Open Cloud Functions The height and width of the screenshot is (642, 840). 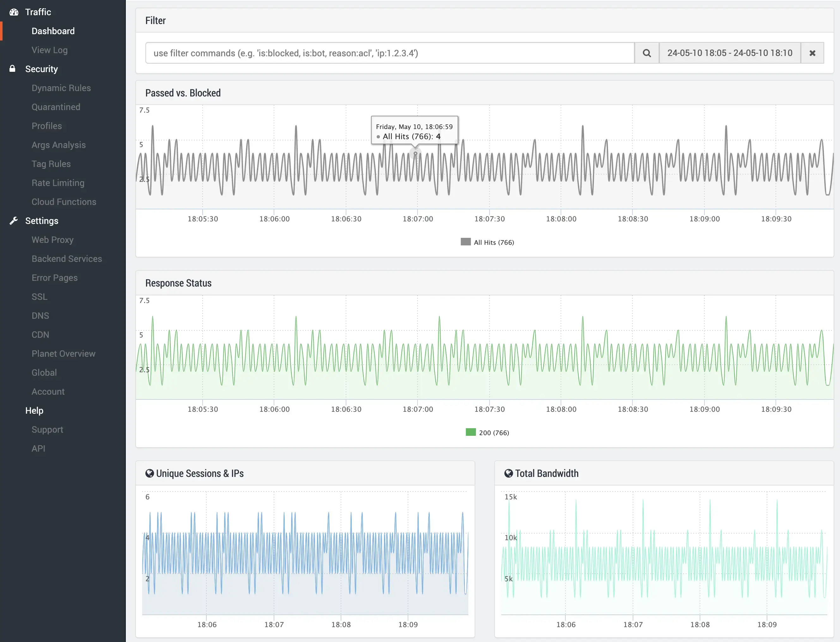pyautogui.click(x=64, y=202)
